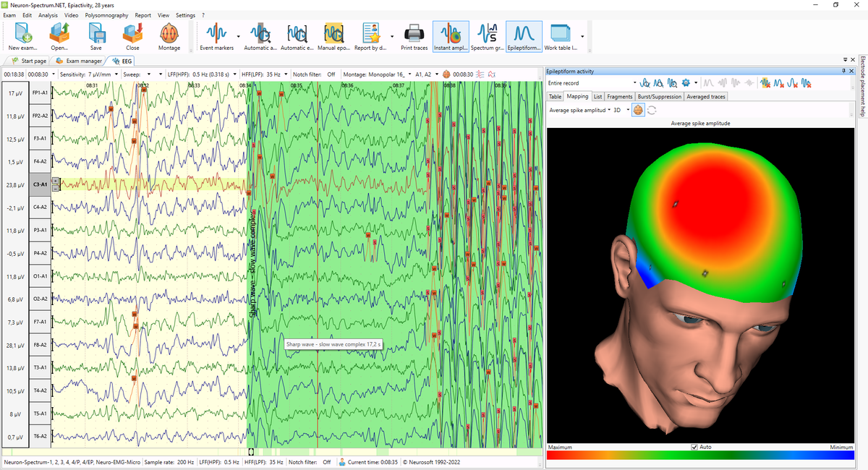This screenshot has width=868, height=470.
Task: Switch to the Averaged traces tab
Action: 706,96
